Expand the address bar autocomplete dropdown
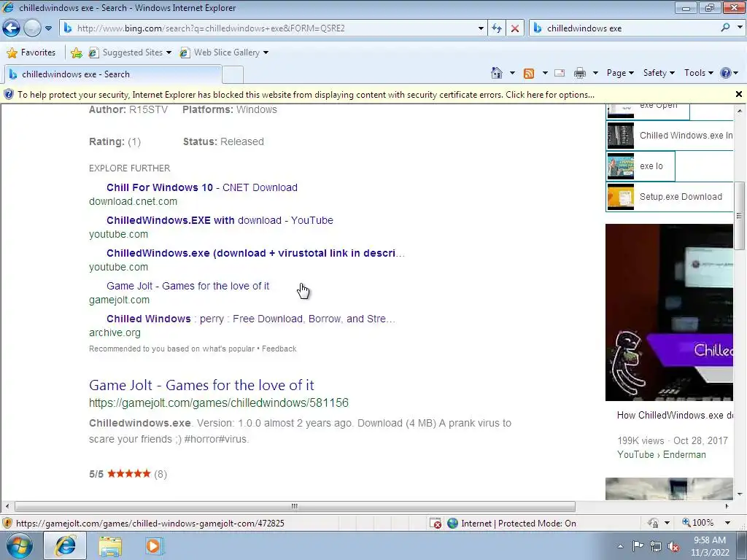The width and height of the screenshot is (747, 560). (x=481, y=28)
